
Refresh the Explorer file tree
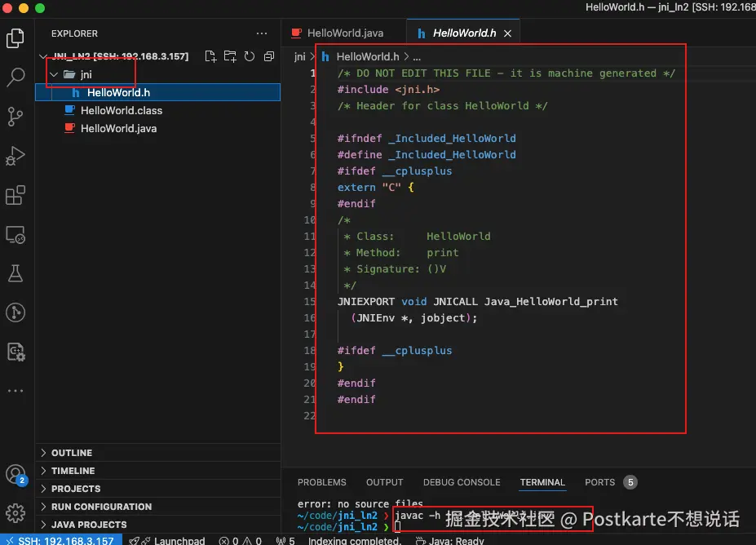[x=249, y=56]
